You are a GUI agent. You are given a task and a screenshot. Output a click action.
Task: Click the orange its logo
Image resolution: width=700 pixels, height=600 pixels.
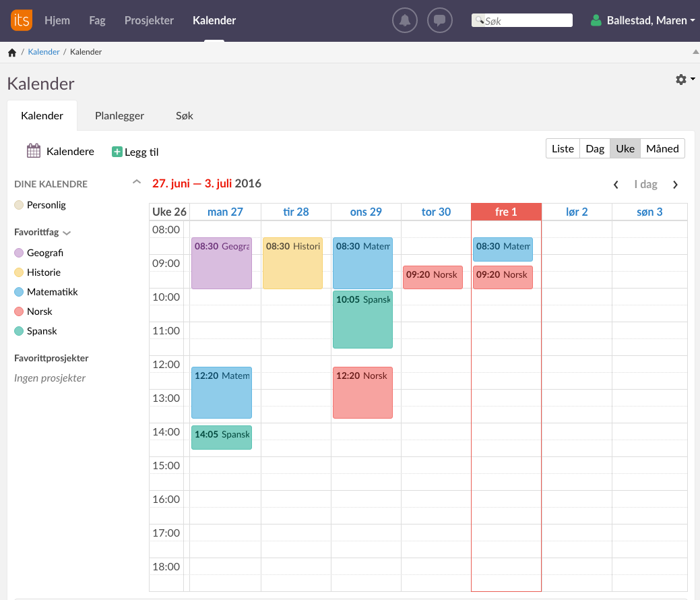(x=22, y=20)
